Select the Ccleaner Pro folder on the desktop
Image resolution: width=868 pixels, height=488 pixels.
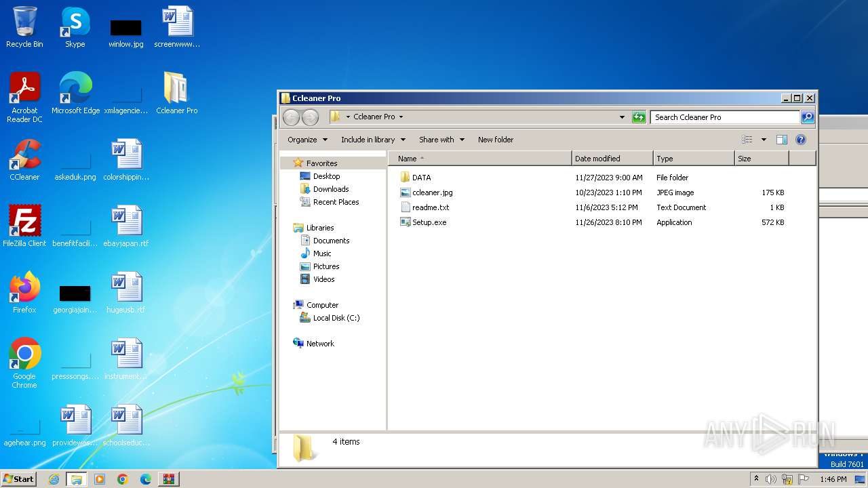[177, 94]
